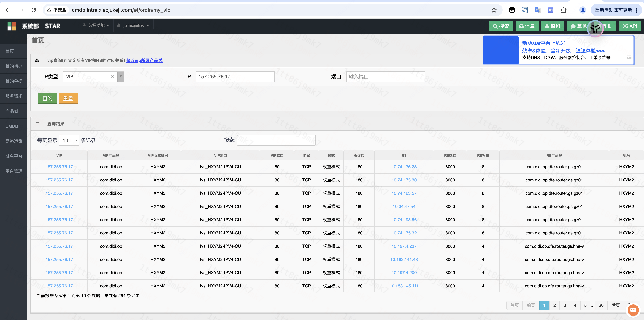Open 平台管理 in sidebar
Image resolution: width=644 pixels, height=320 pixels.
click(x=13, y=171)
